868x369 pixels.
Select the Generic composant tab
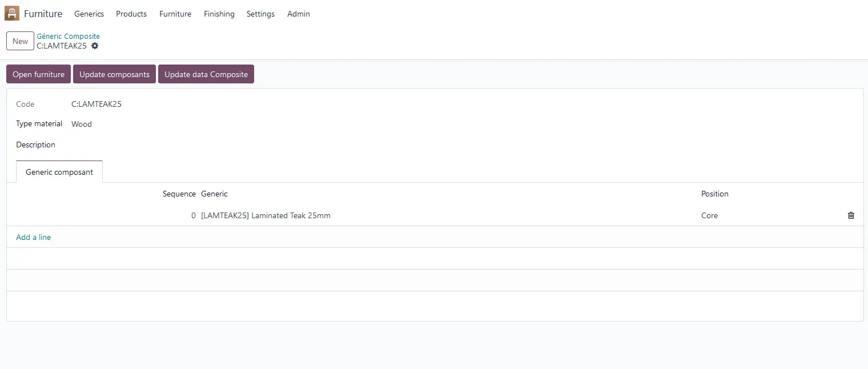[x=59, y=172]
